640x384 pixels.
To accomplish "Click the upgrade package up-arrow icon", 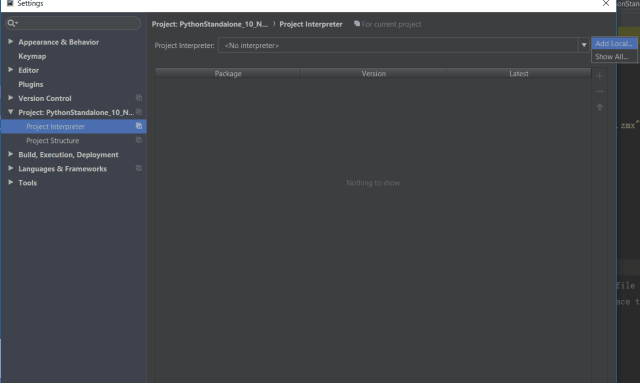I will tap(599, 107).
